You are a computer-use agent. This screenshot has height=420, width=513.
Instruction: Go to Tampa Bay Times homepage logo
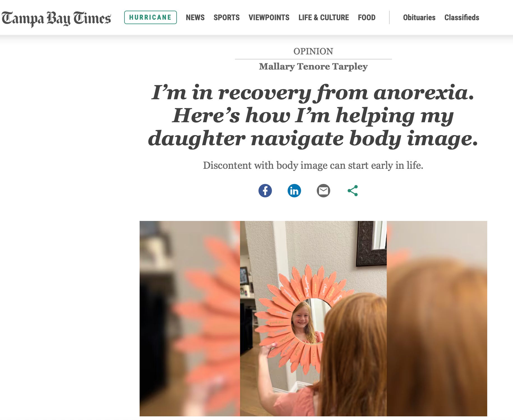point(56,18)
